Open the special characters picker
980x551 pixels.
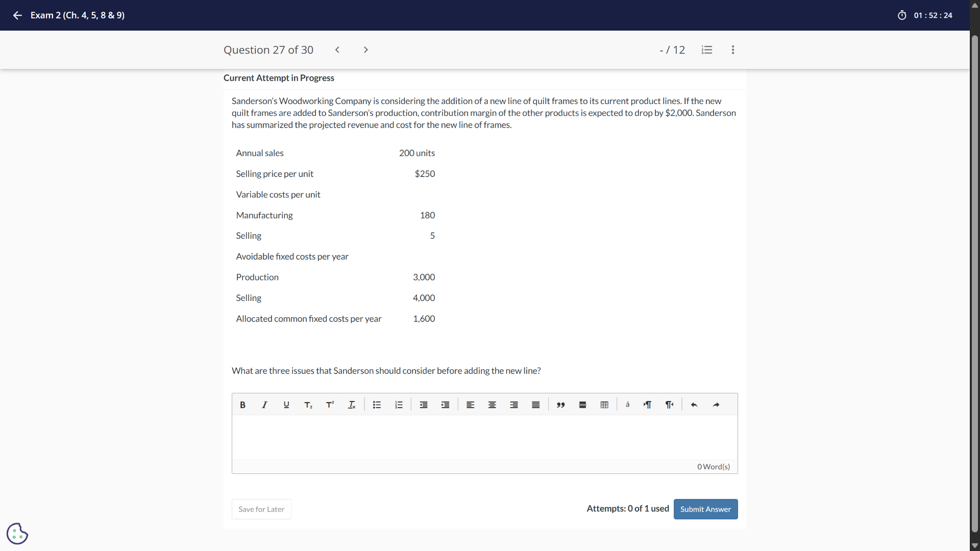tap(628, 405)
